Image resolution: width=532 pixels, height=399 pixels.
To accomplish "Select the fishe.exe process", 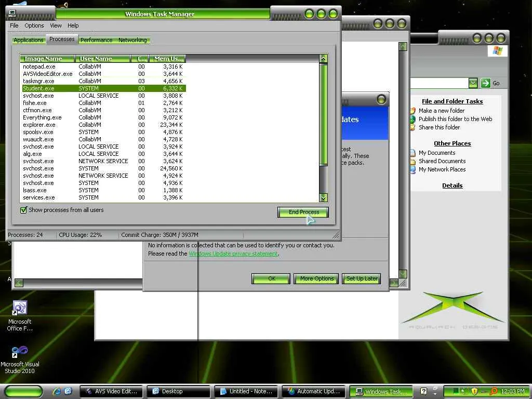I will click(103, 103).
